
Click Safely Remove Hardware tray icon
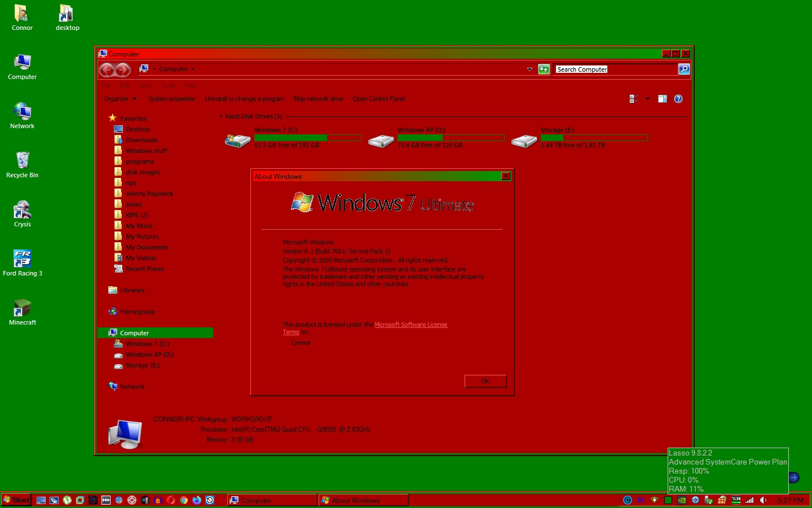[x=709, y=500]
